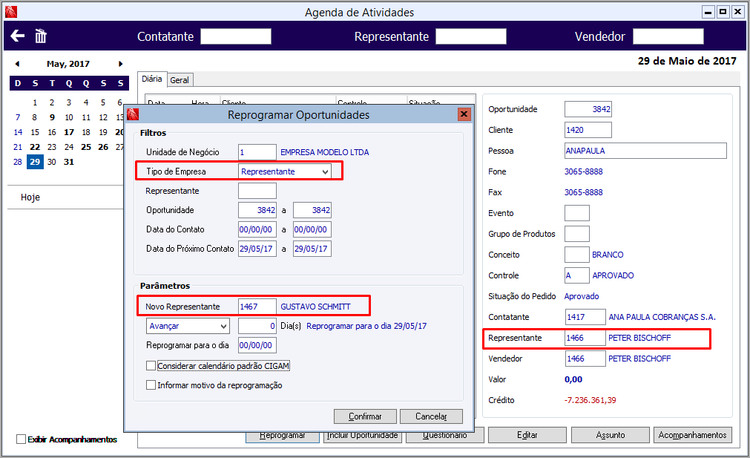Click the second Data do Contato field

tap(312, 229)
